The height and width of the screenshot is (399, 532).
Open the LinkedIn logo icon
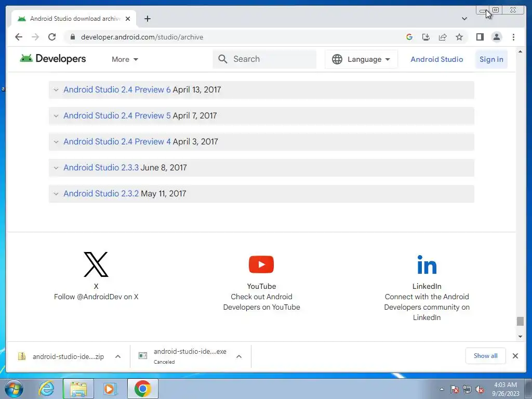click(427, 264)
